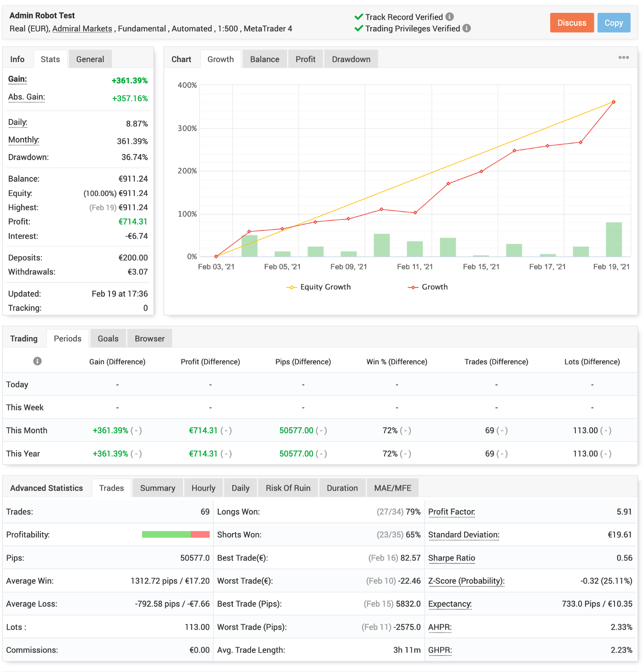This screenshot has width=644, height=672.
Task: Open the Hourly statistics tab
Action: [x=203, y=488]
